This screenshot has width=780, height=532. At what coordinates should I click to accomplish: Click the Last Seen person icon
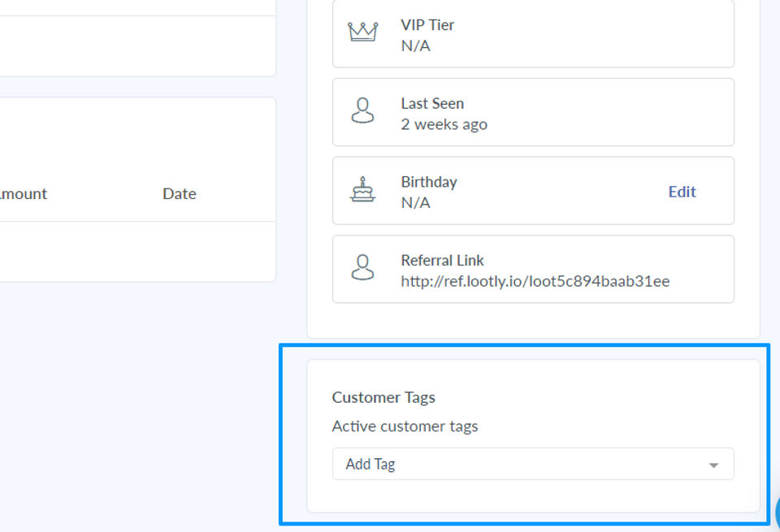[363, 111]
